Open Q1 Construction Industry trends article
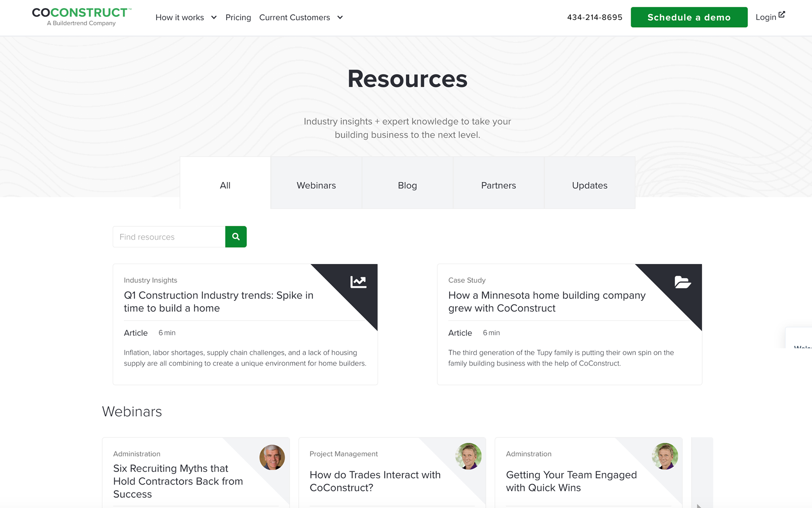This screenshot has height=508, width=812. pos(219,302)
